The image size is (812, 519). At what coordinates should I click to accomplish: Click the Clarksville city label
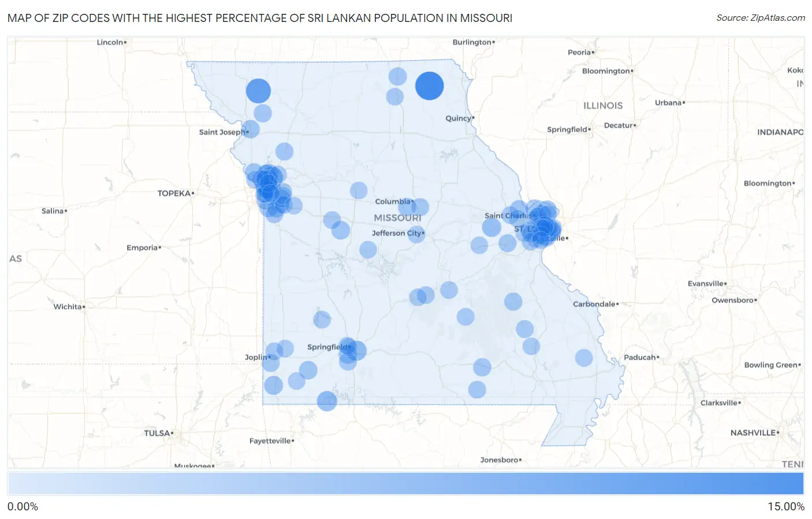click(719, 403)
